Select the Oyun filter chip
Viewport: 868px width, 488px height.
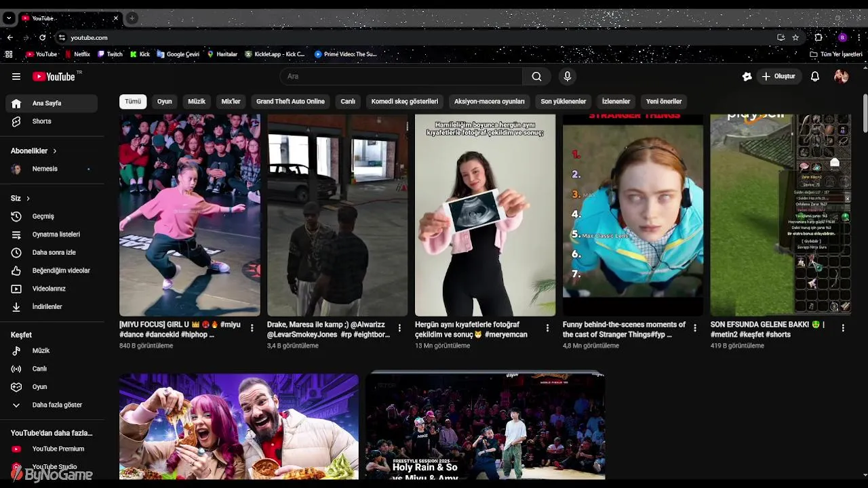point(165,102)
